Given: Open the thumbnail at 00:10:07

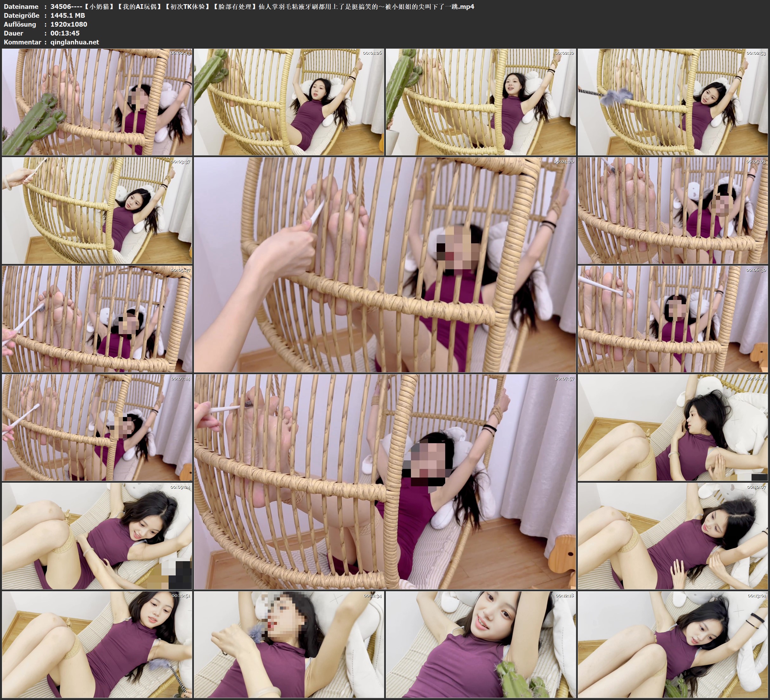Looking at the screenshot, I should point(673,536).
